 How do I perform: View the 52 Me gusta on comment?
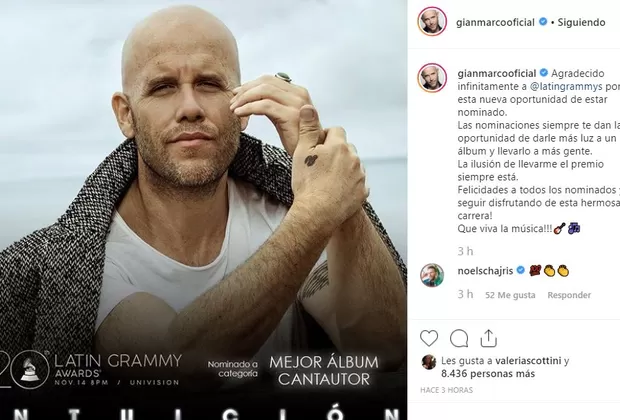(x=510, y=295)
